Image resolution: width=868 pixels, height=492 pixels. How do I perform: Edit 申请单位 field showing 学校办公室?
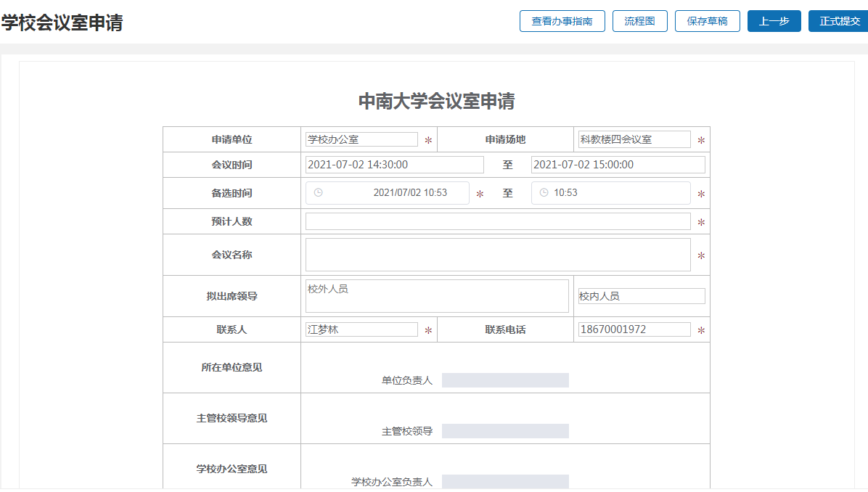tap(361, 139)
